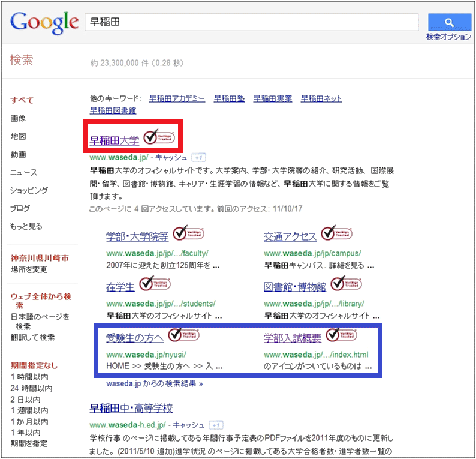Click VeriSign seal next to 学部入試概要
Viewport: 476px width, 459px height.
[x=341, y=335]
